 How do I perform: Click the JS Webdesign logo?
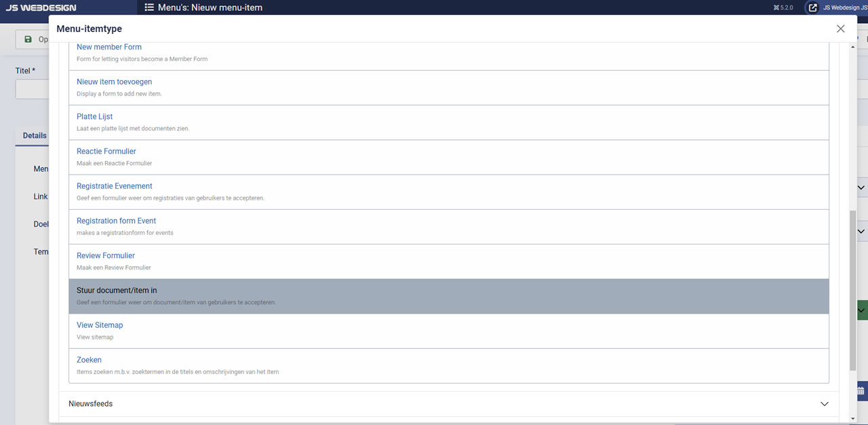click(41, 7)
